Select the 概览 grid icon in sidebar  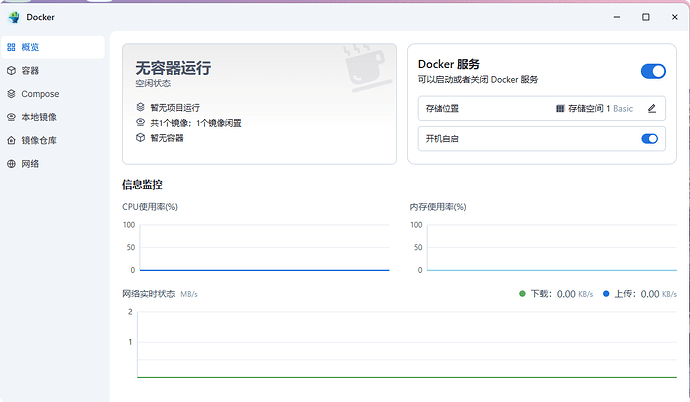(x=11, y=47)
